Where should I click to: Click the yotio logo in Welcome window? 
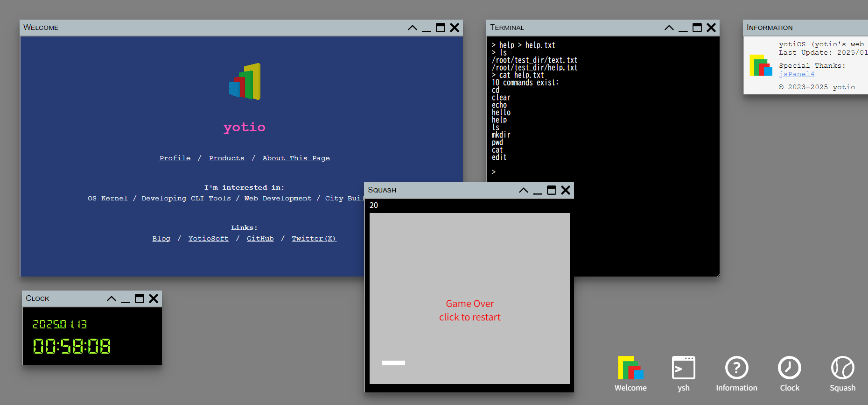(x=245, y=82)
